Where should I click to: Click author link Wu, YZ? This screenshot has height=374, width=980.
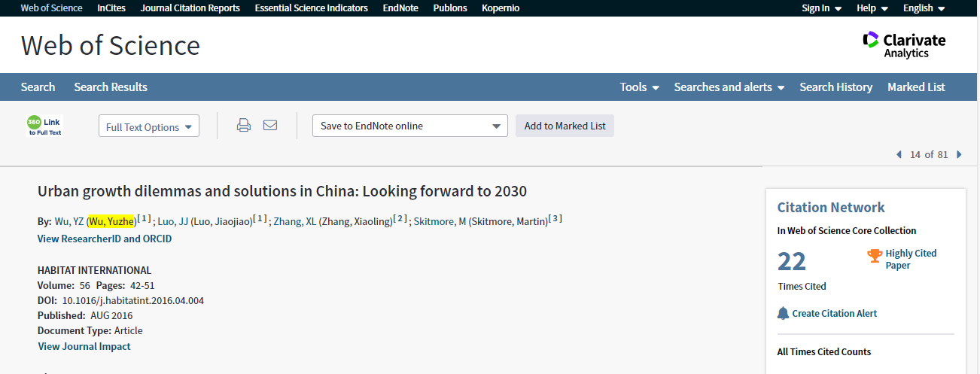(x=69, y=221)
